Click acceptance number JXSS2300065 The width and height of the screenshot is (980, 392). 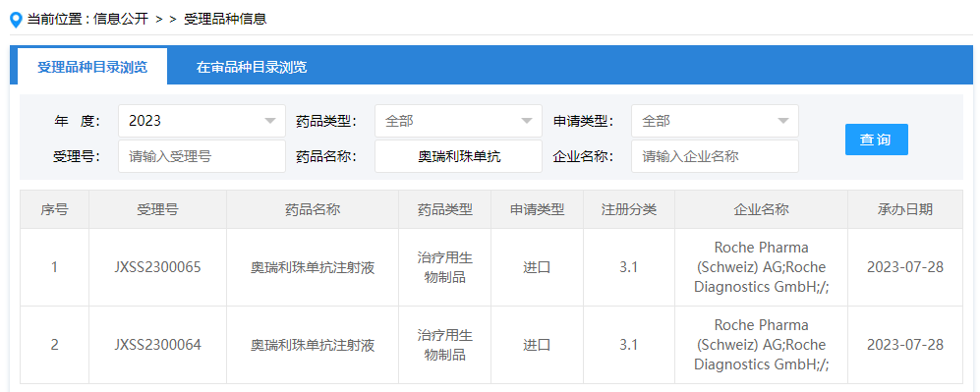click(157, 267)
